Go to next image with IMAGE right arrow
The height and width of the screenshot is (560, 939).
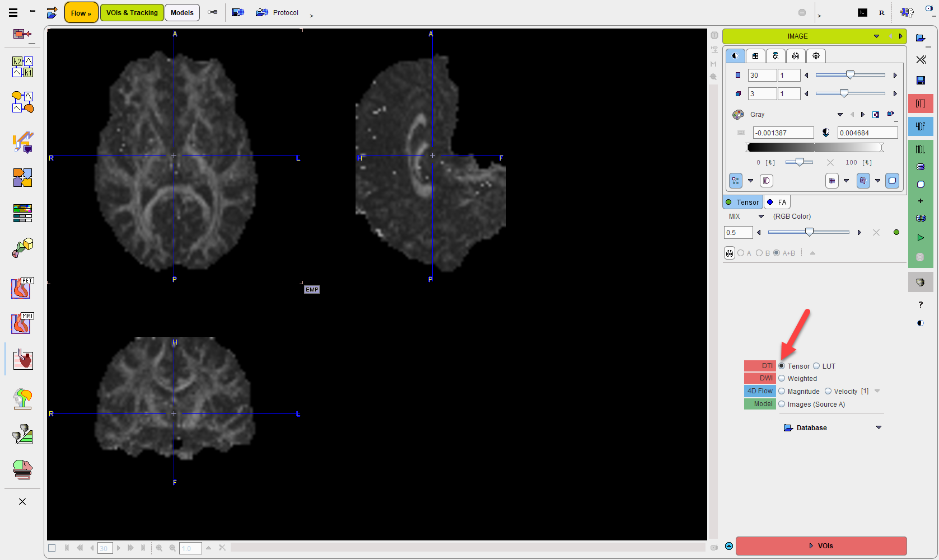point(901,36)
